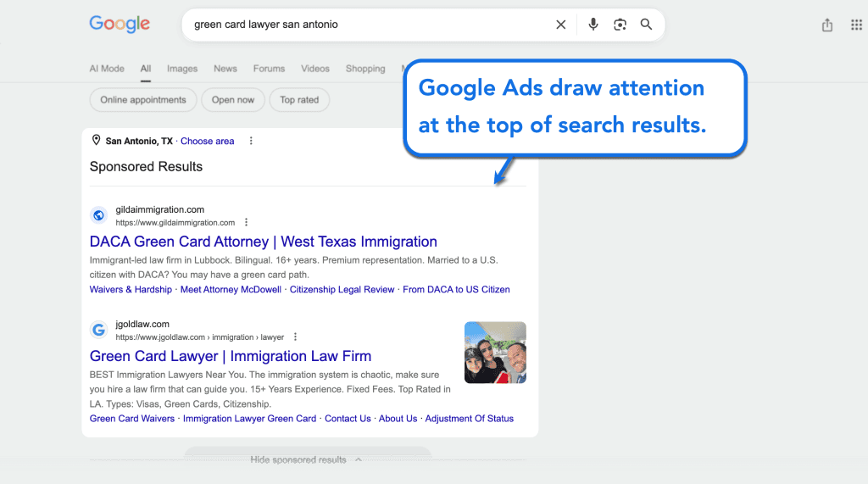Click the Choose area link
This screenshot has height=484, width=868.
(x=207, y=142)
